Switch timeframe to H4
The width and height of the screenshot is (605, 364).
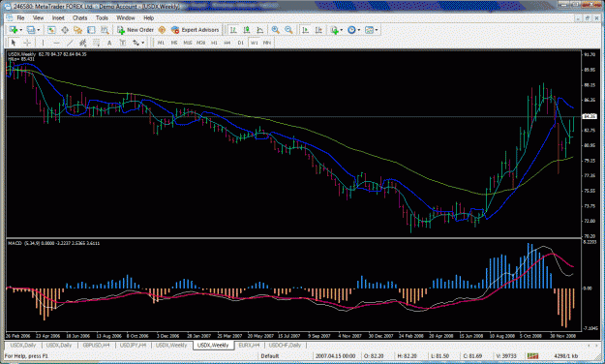[x=227, y=43]
